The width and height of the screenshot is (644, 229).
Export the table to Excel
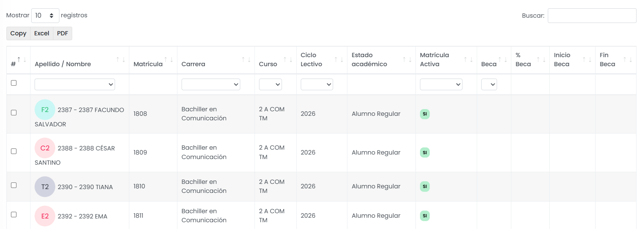[x=42, y=33]
